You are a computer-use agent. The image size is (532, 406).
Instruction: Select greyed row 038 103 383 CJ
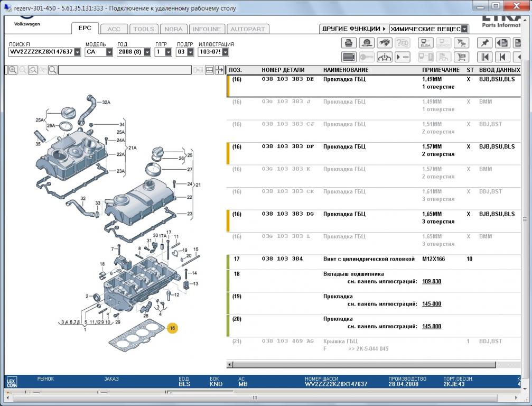coord(374,132)
